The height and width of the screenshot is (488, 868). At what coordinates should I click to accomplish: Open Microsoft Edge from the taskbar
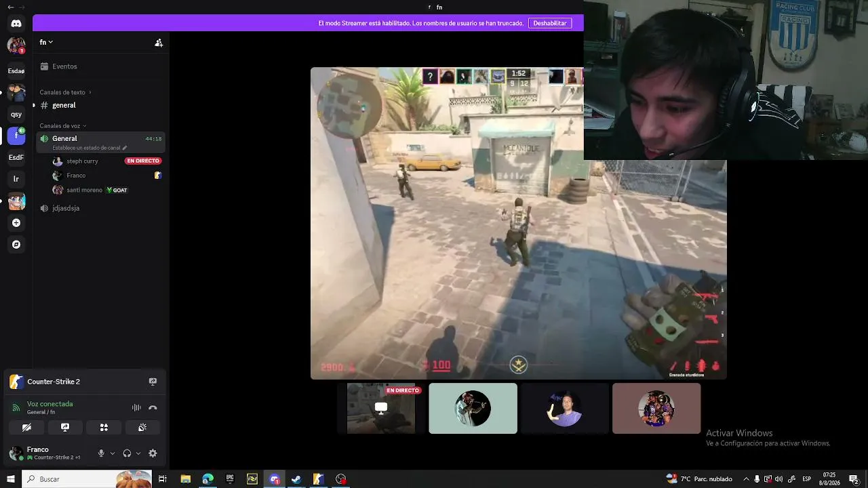pos(208,479)
